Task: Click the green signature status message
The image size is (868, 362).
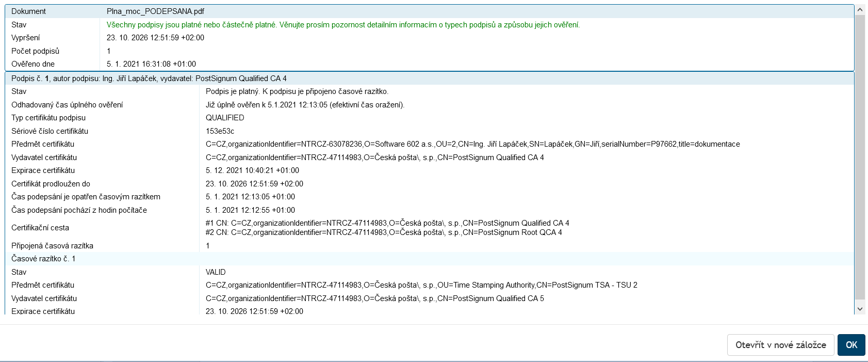Action: [x=343, y=25]
